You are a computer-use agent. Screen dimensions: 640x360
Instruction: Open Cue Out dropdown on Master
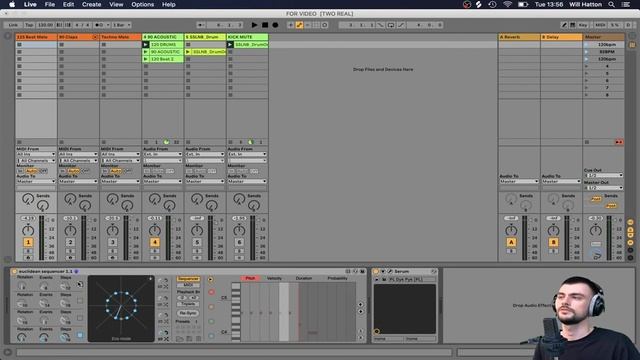point(604,175)
